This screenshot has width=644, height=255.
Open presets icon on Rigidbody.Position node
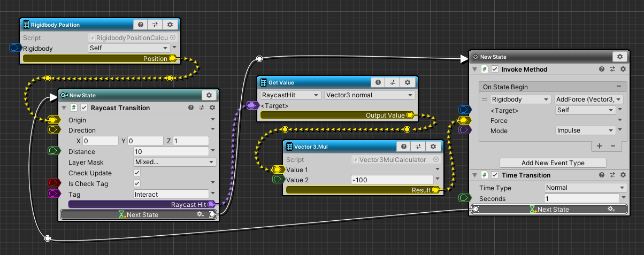pos(155,25)
